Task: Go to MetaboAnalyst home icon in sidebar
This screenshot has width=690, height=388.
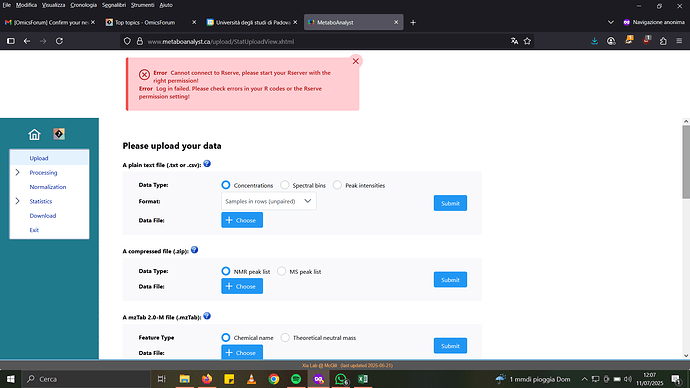Action: click(x=34, y=134)
